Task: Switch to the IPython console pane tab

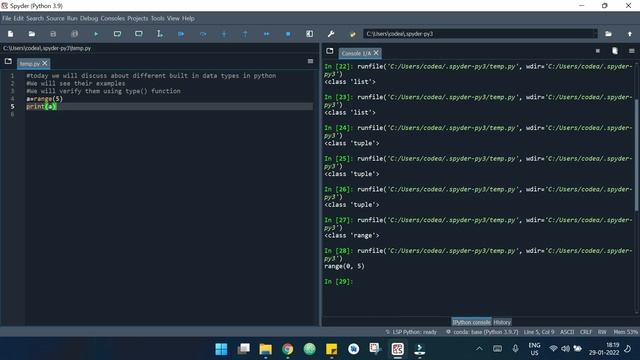Action: 471,322
